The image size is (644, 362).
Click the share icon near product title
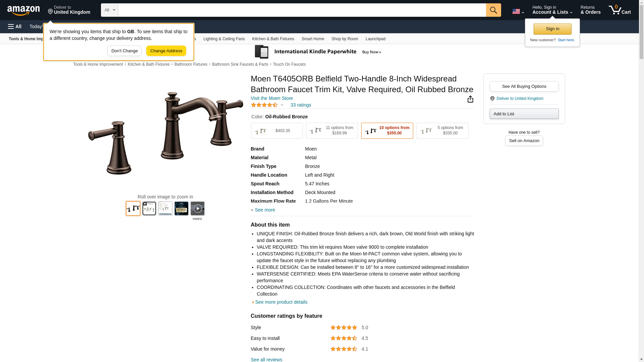(470, 99)
